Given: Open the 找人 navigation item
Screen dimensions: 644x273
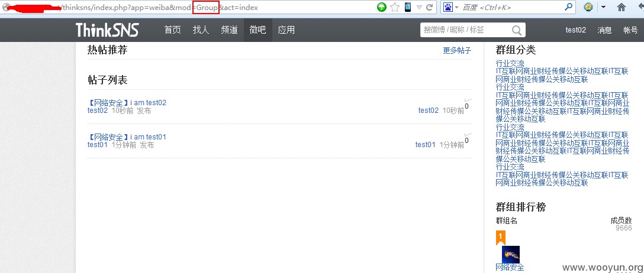Looking at the screenshot, I should tap(201, 30).
